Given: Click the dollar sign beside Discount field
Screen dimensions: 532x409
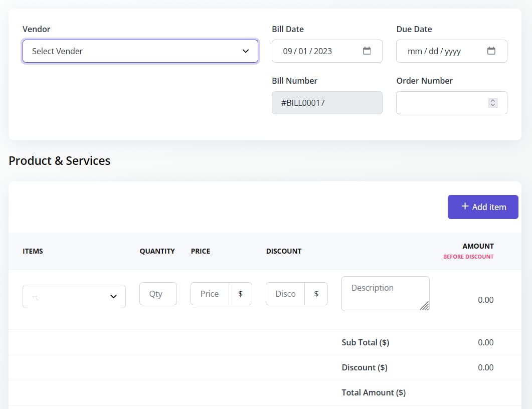Looking at the screenshot, I should point(316,294).
